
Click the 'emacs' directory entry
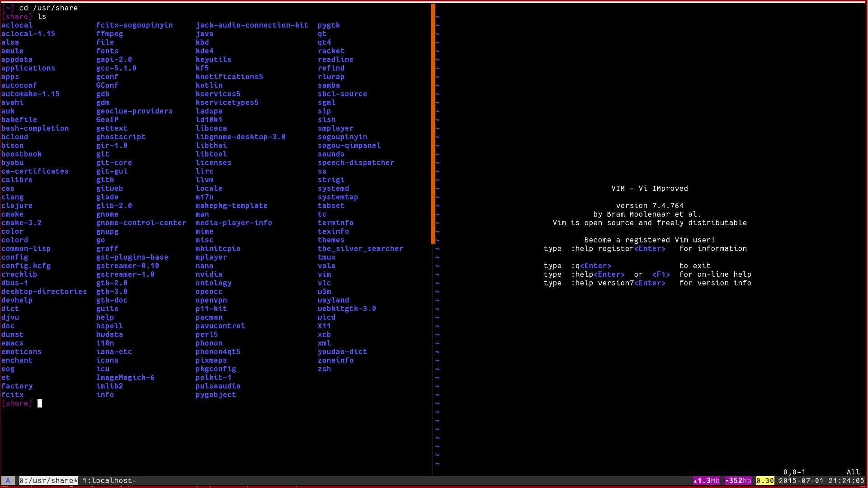coord(12,343)
